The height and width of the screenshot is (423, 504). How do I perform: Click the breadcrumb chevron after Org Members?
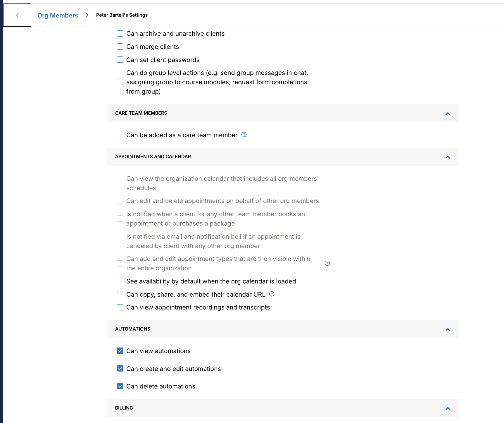[87, 15]
